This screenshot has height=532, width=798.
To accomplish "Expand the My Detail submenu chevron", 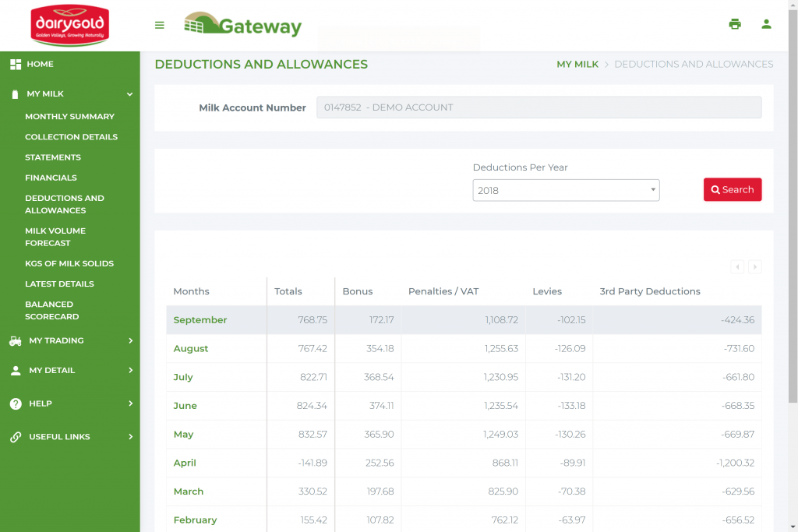I will pyautogui.click(x=131, y=370).
